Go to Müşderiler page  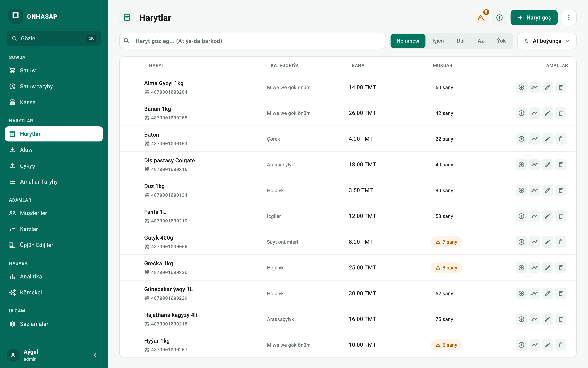(x=54, y=213)
